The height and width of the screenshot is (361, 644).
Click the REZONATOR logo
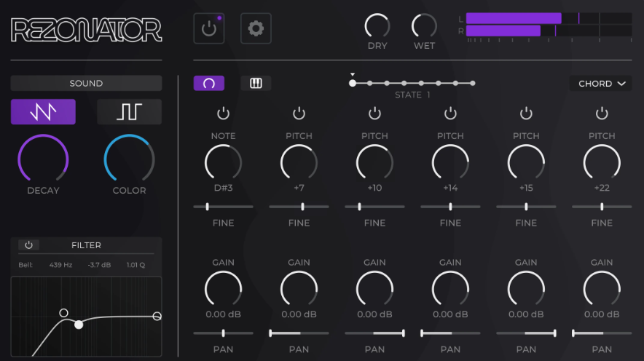[86, 30]
